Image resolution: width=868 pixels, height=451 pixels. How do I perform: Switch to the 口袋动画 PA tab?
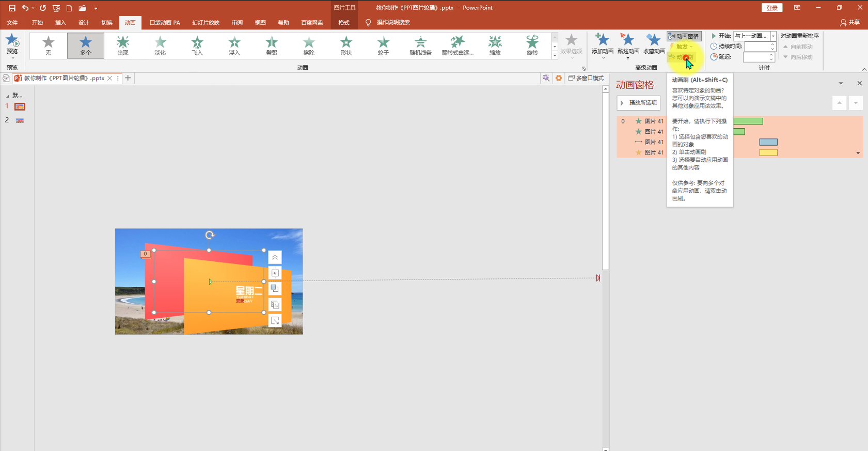click(165, 23)
